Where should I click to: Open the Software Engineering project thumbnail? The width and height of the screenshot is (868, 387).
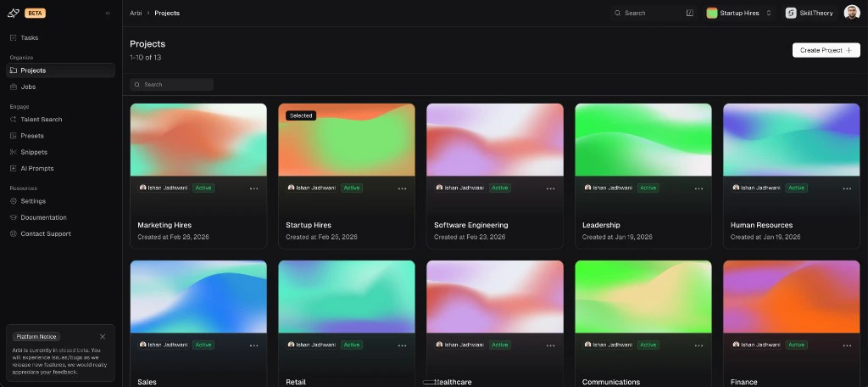(x=495, y=140)
